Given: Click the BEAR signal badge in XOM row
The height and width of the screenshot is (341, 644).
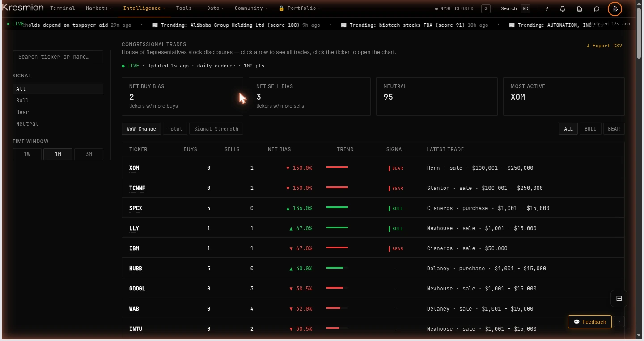Looking at the screenshot, I should (x=396, y=168).
